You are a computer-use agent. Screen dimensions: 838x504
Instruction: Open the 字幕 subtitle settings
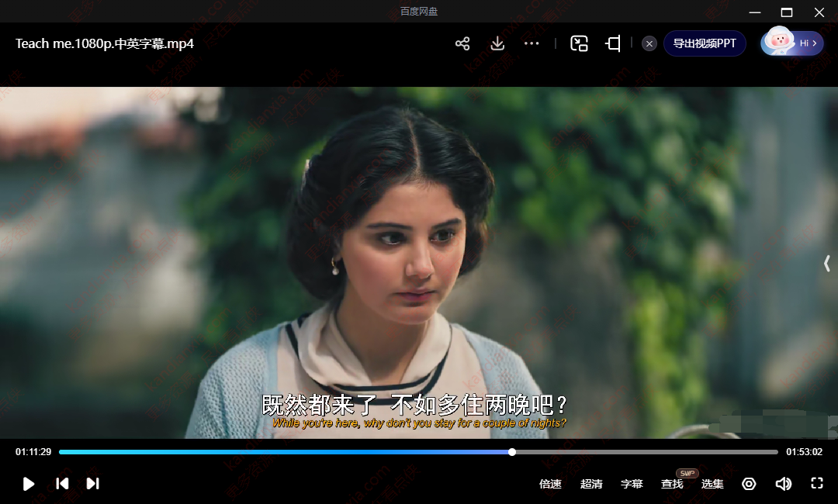pyautogui.click(x=632, y=485)
